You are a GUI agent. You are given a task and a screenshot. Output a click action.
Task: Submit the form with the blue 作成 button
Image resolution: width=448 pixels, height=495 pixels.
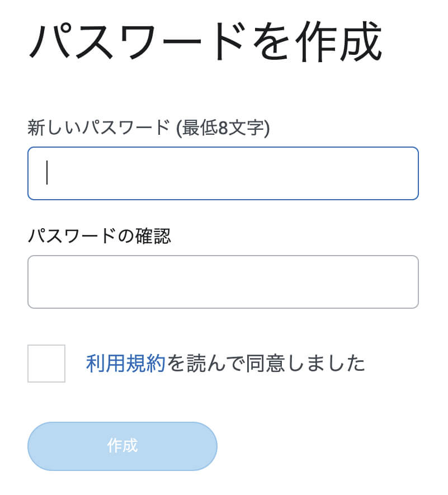coord(122,446)
